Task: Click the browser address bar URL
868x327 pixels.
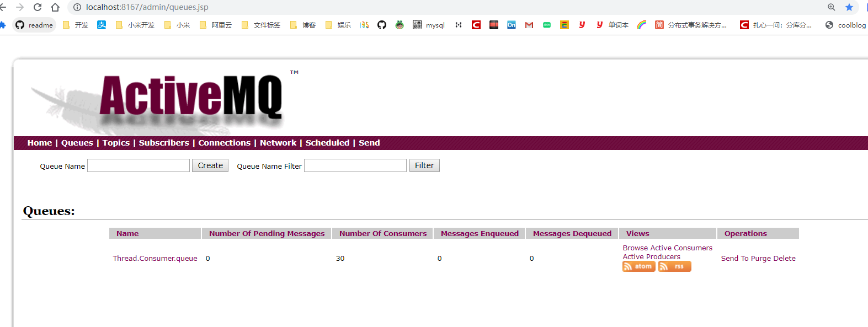Action: [147, 7]
